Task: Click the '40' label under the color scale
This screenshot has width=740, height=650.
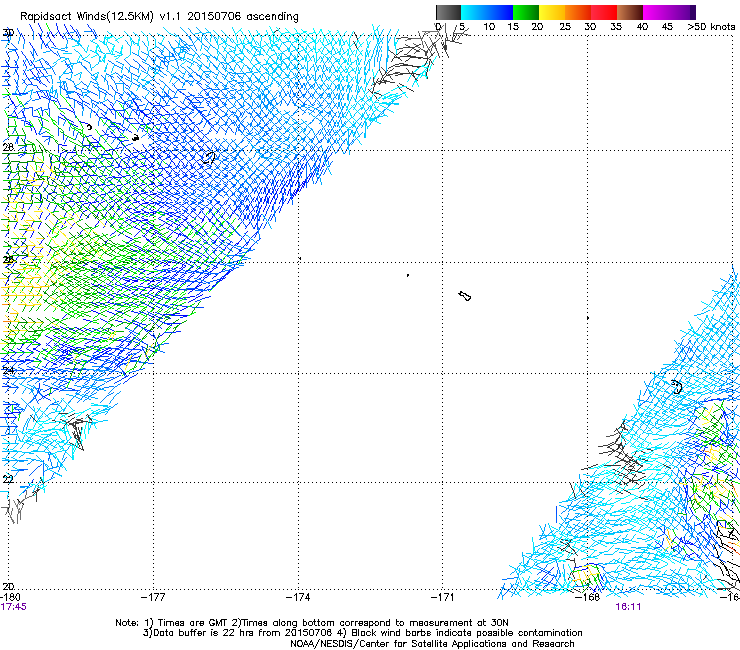Action: click(x=642, y=27)
